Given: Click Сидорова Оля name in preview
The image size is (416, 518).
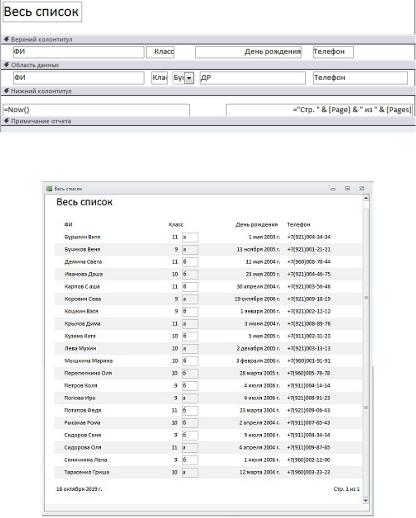Looking at the screenshot, I should [x=82, y=448].
